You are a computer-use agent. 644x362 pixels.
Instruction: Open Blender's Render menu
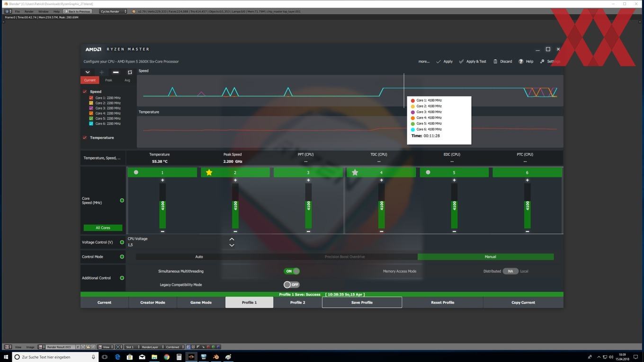pos(29,11)
